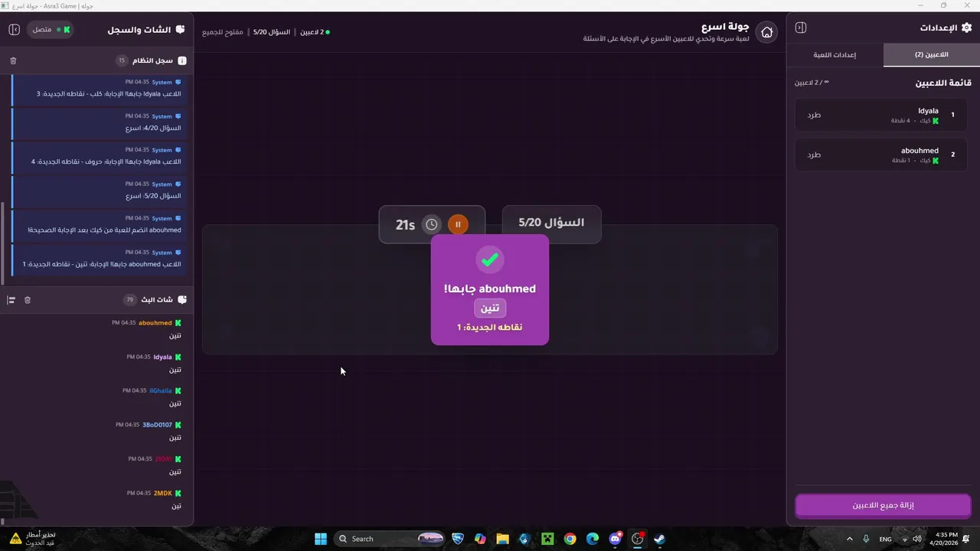The width and height of the screenshot is (980, 551).
Task: Switch to the اللاعبين (2) tab
Action: click(x=931, y=55)
